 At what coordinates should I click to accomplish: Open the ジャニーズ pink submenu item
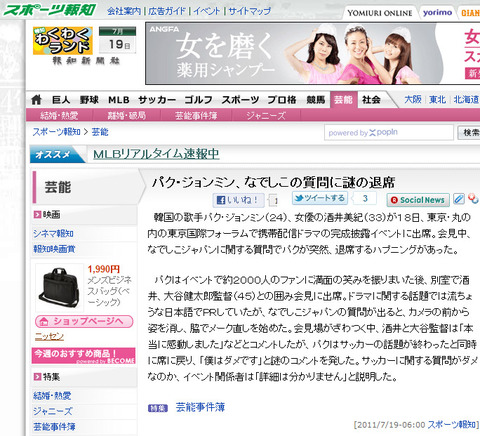(x=266, y=116)
